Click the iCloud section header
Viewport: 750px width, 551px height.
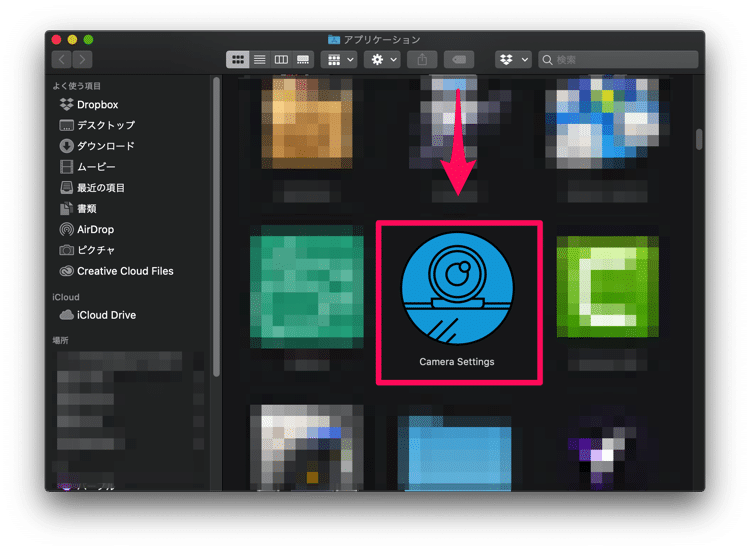click(x=66, y=297)
